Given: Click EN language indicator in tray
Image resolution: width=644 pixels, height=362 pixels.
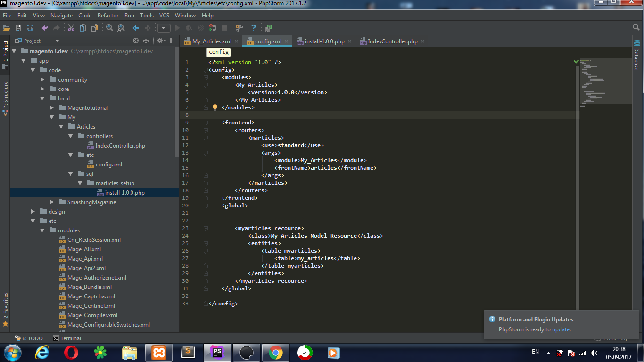Looking at the screenshot, I should [x=535, y=352].
